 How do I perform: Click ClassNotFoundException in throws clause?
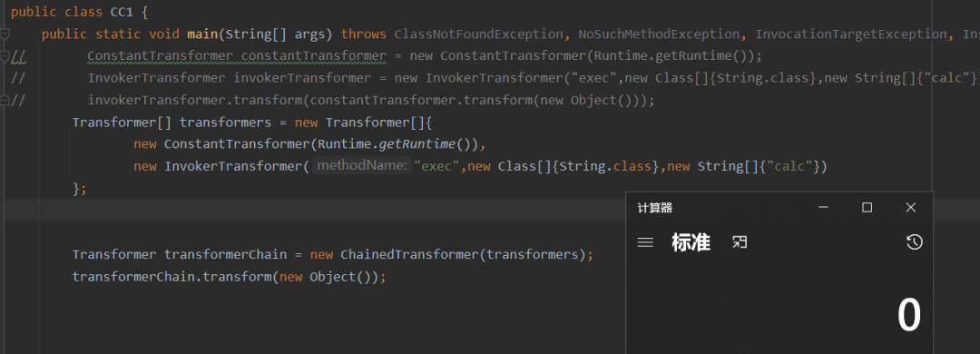coord(479,34)
